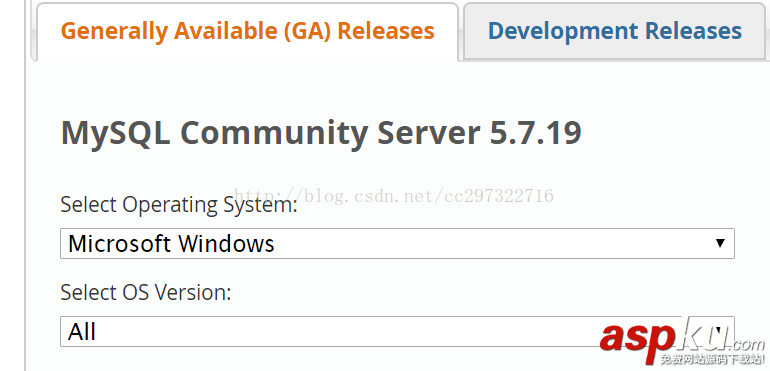Click the Select Operating System label
Viewport: 770px width, 371px height.
179,204
